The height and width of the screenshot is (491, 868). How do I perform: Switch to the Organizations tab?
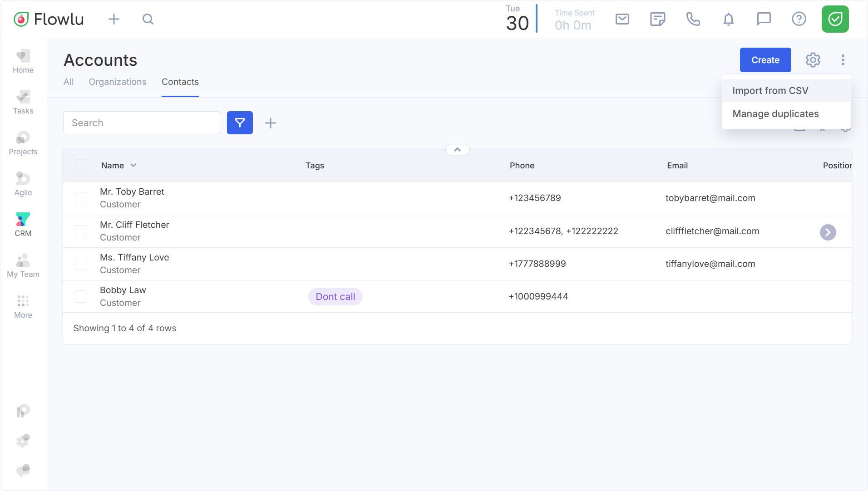(118, 82)
